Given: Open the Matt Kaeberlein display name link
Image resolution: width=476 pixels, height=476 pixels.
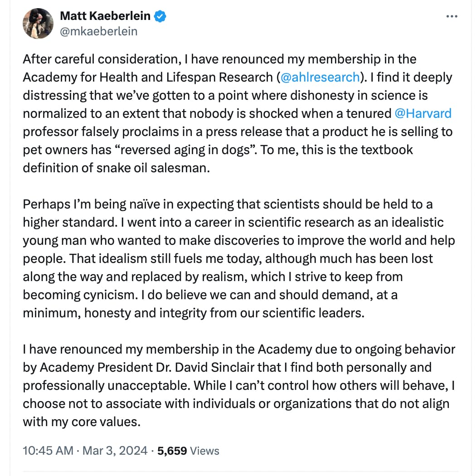Looking at the screenshot, I should click(x=105, y=16).
